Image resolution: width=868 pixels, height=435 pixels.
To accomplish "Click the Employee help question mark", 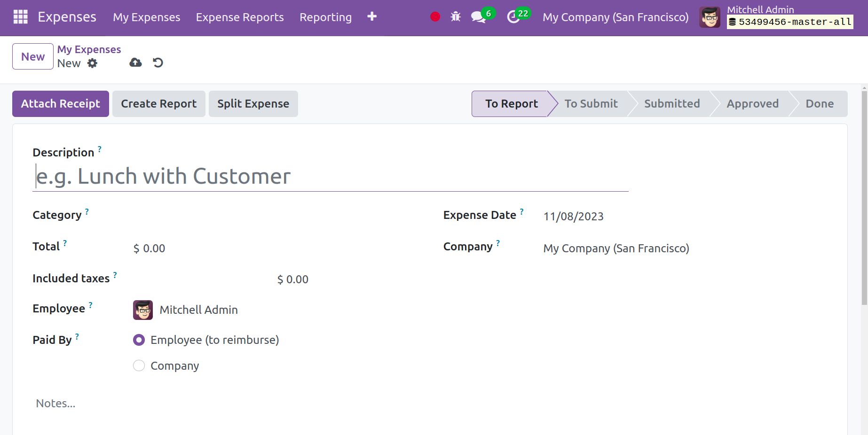I will (x=91, y=305).
